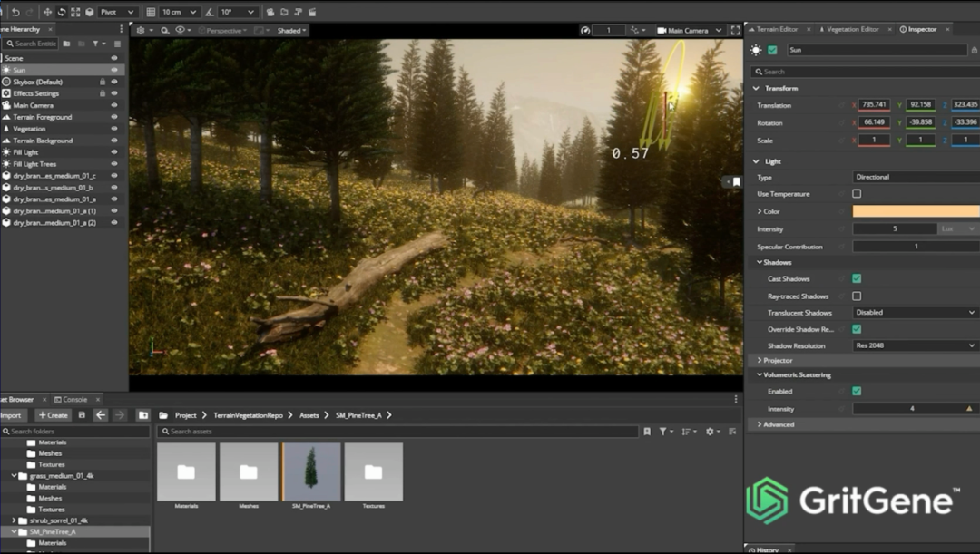Open the Console tab

74,399
